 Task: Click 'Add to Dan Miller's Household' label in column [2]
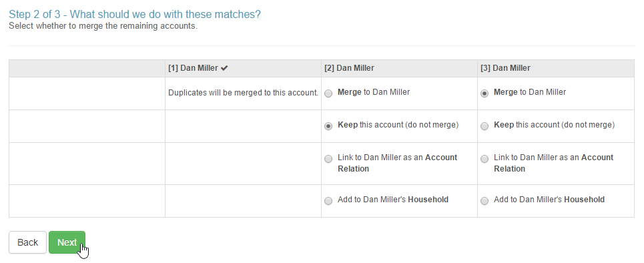tap(393, 200)
